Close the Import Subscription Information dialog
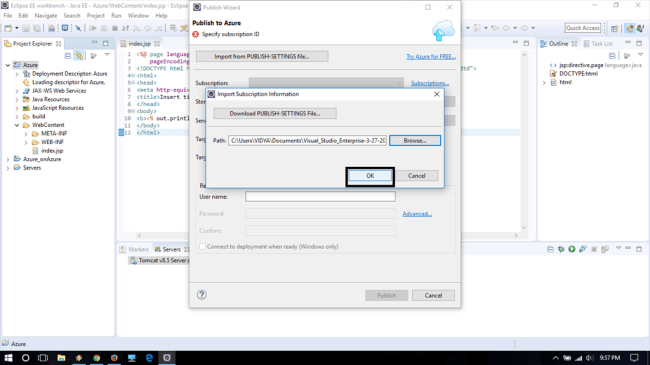This screenshot has width=650, height=365. pyautogui.click(x=437, y=94)
